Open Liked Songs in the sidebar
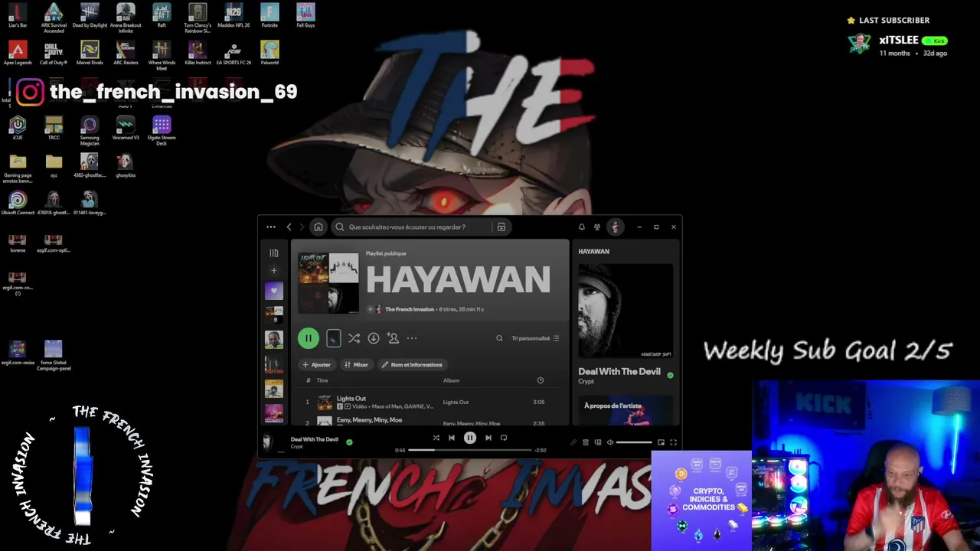This screenshot has height=551, width=980. pos(273,291)
